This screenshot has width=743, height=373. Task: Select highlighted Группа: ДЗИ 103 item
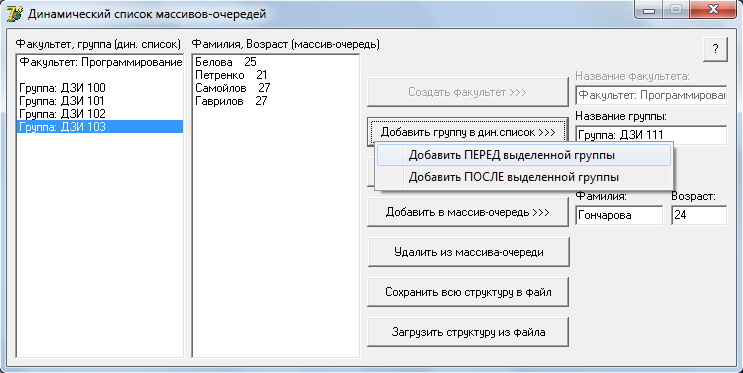tap(100, 127)
